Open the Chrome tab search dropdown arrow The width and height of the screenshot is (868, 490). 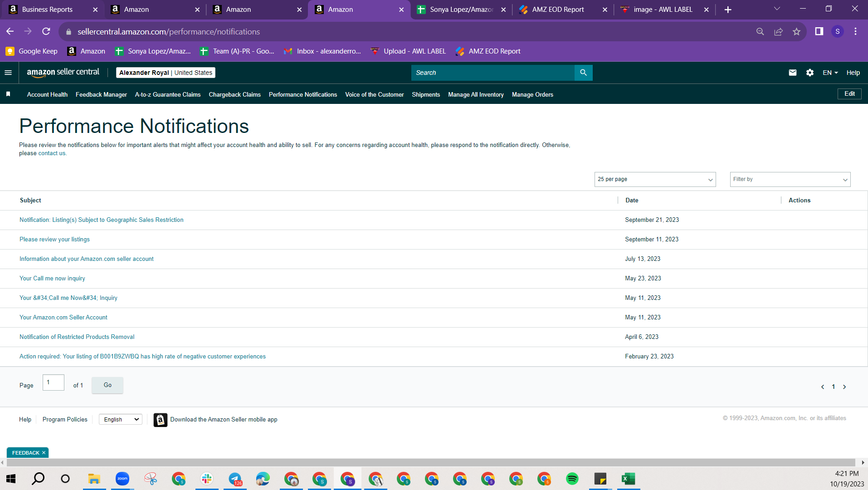(777, 9)
